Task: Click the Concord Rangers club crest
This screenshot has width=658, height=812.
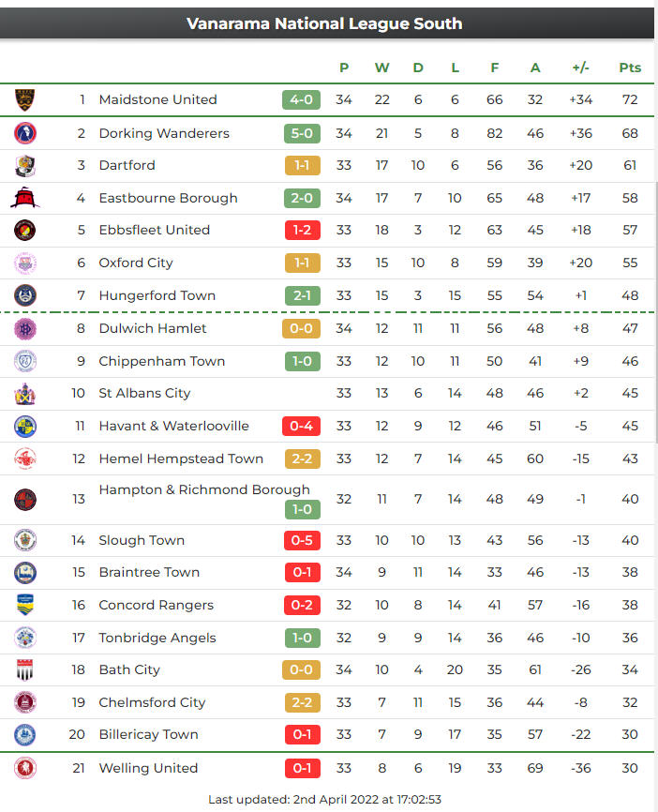Action: click(25, 605)
